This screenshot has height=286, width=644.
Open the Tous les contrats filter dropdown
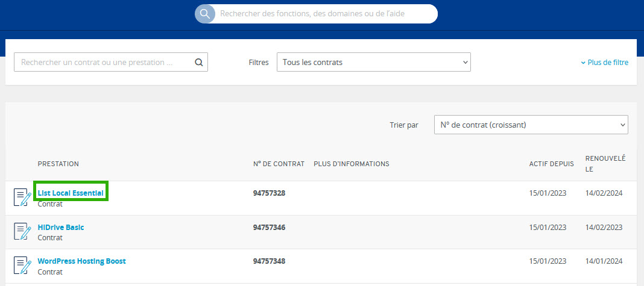[374, 63]
